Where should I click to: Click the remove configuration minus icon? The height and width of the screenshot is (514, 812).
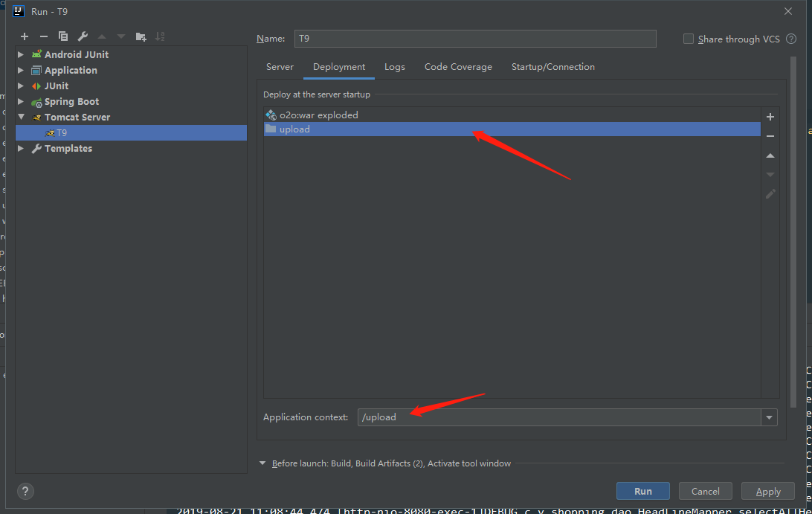pyautogui.click(x=44, y=36)
